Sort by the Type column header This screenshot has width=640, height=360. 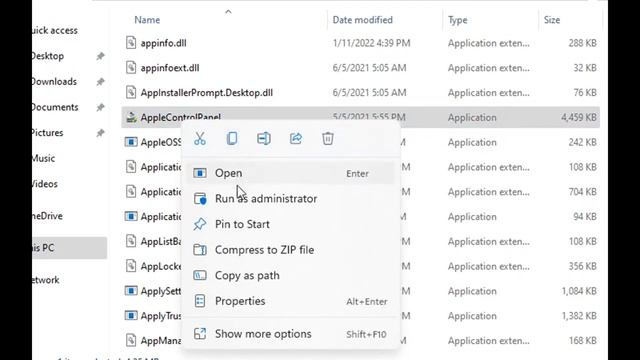[x=458, y=20]
